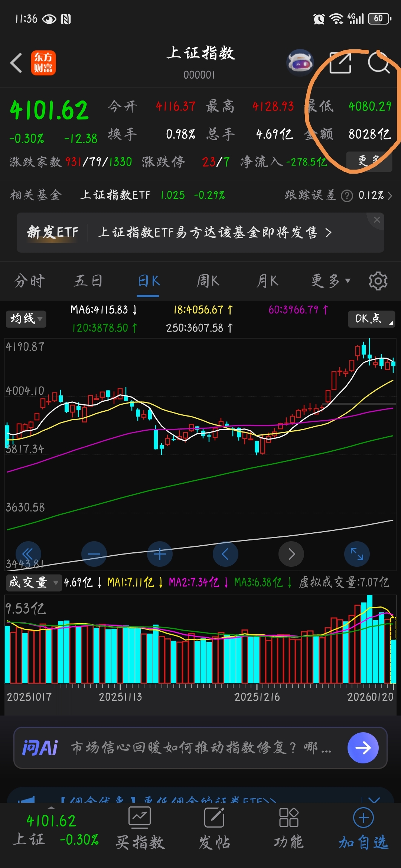Tap the battery indicator
The image size is (401, 868).
click(379, 19)
